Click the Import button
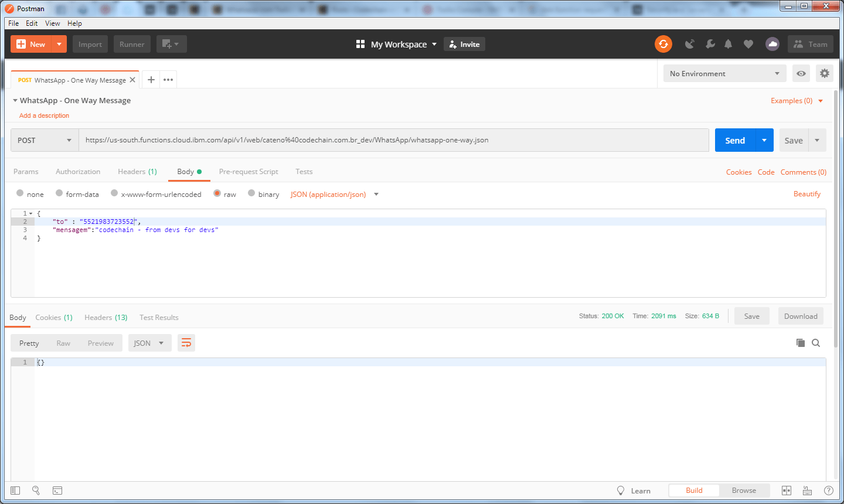Screen dimensions: 844x504 coord(90,44)
